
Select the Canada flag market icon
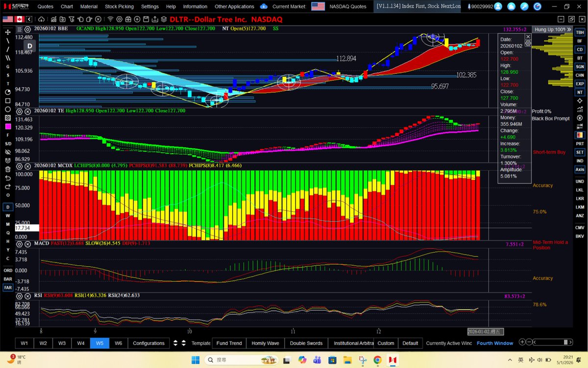19,19
